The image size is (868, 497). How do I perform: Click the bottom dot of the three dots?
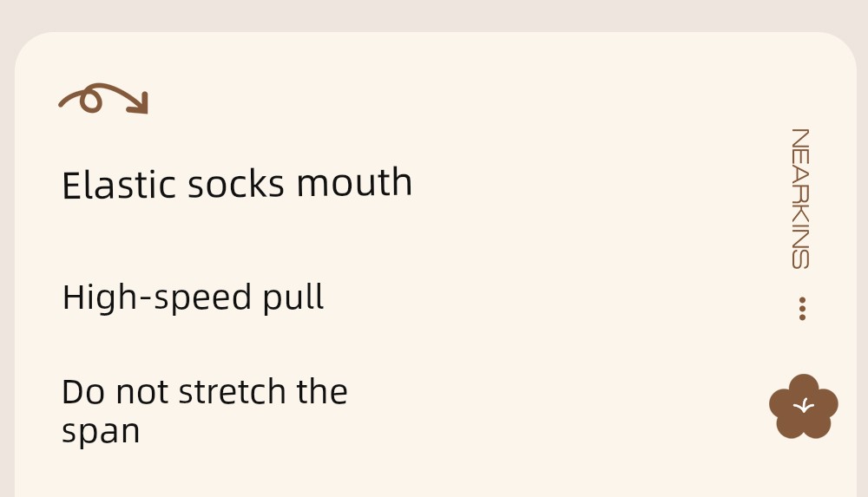click(802, 317)
